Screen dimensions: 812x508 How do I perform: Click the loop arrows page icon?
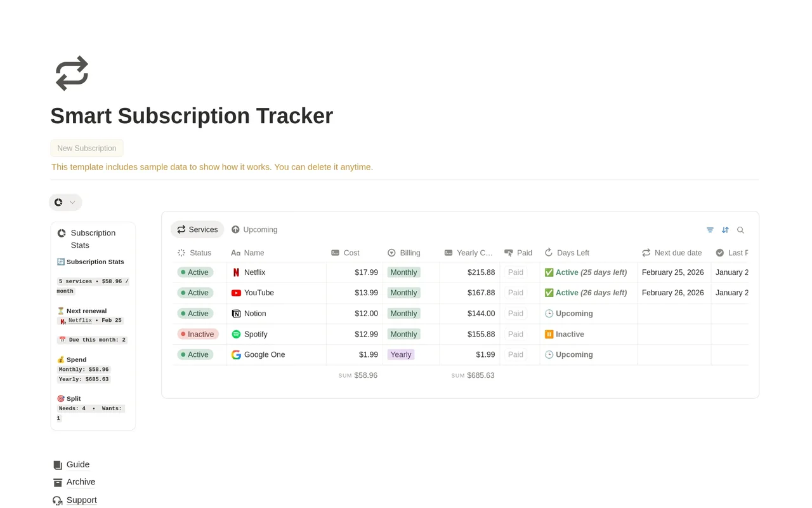pyautogui.click(x=72, y=73)
